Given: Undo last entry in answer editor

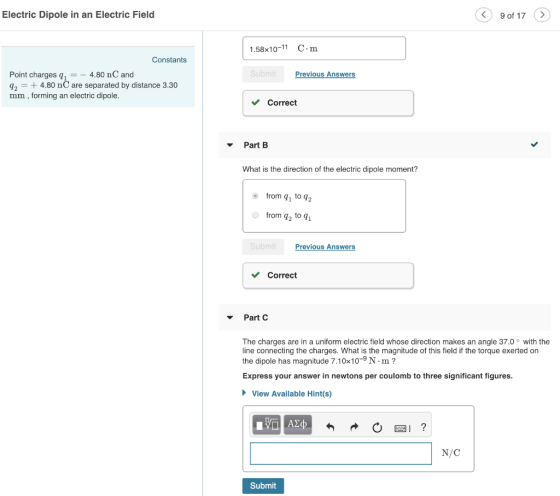Looking at the screenshot, I should 330,427.
